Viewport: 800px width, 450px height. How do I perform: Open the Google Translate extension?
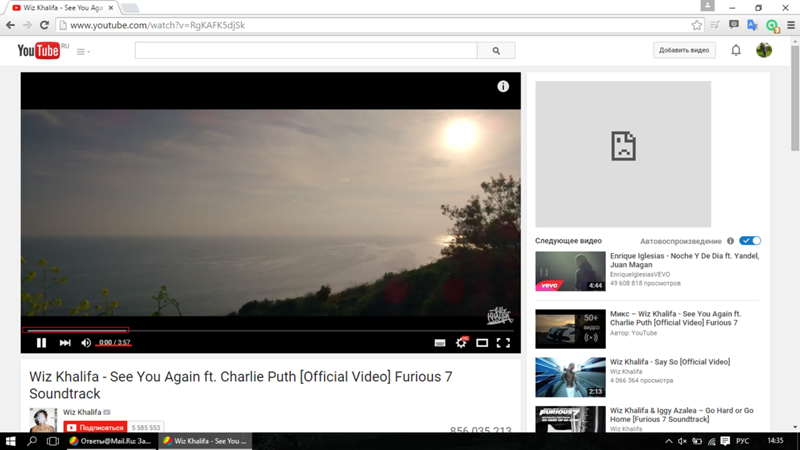coord(752,25)
